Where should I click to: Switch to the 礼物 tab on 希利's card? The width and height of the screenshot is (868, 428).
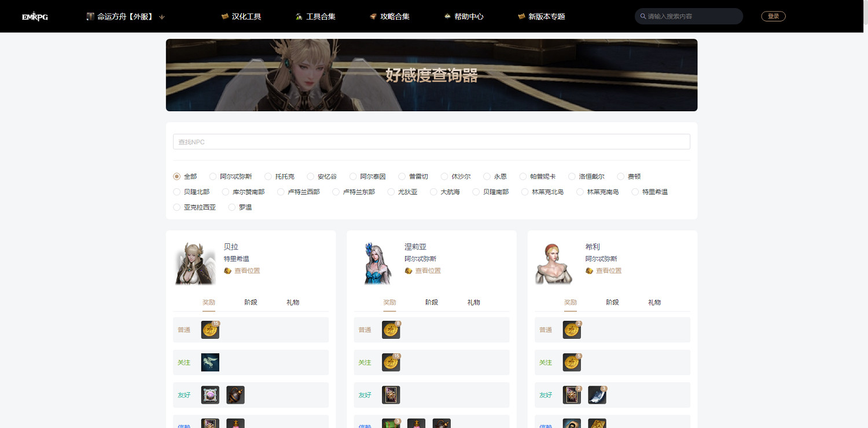(x=654, y=302)
